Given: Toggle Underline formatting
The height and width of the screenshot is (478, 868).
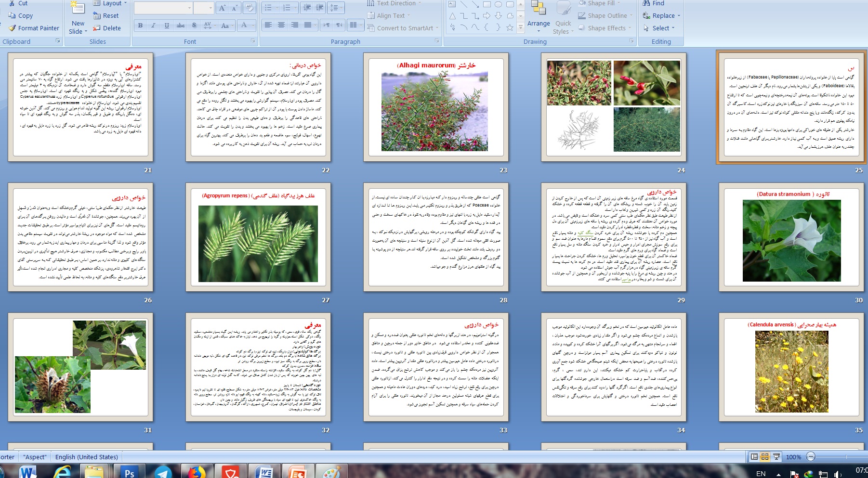Looking at the screenshot, I should 167,26.
